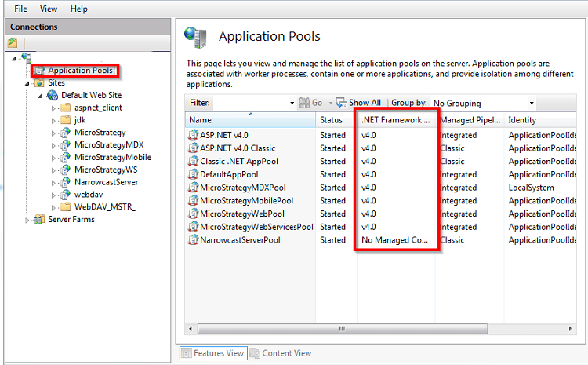Click the Connections toolbar connect icon

[13, 42]
